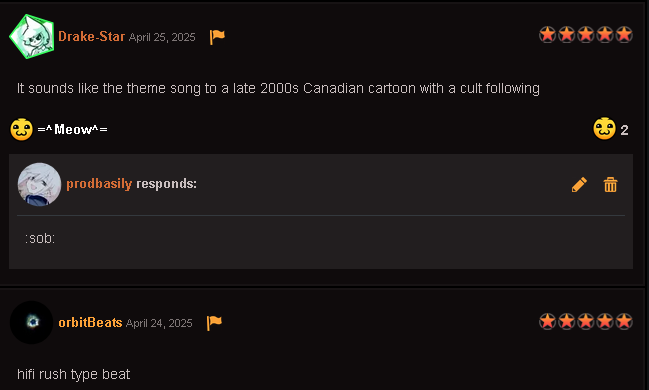Click the third star of orbitBeats' rating

(x=586, y=321)
